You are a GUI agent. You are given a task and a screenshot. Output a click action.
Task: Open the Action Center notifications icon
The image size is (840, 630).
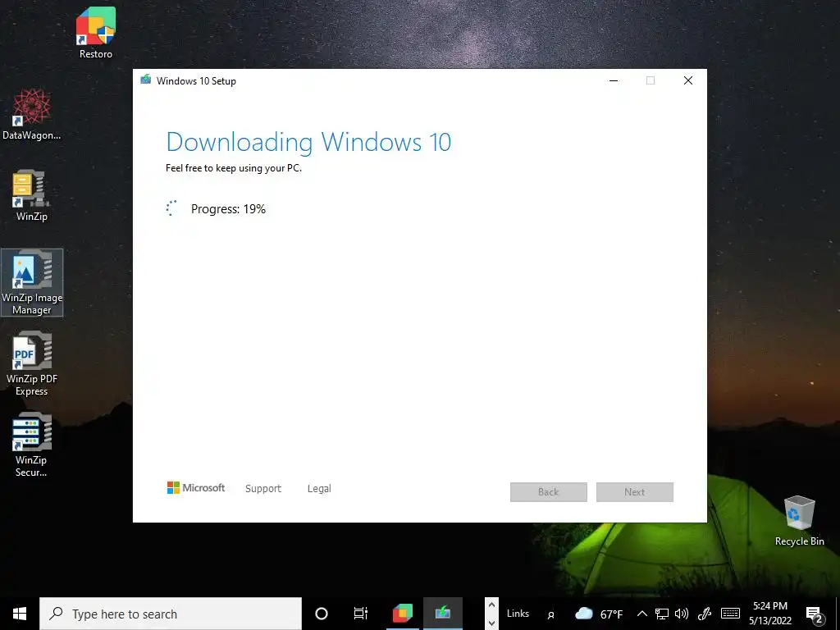point(815,614)
